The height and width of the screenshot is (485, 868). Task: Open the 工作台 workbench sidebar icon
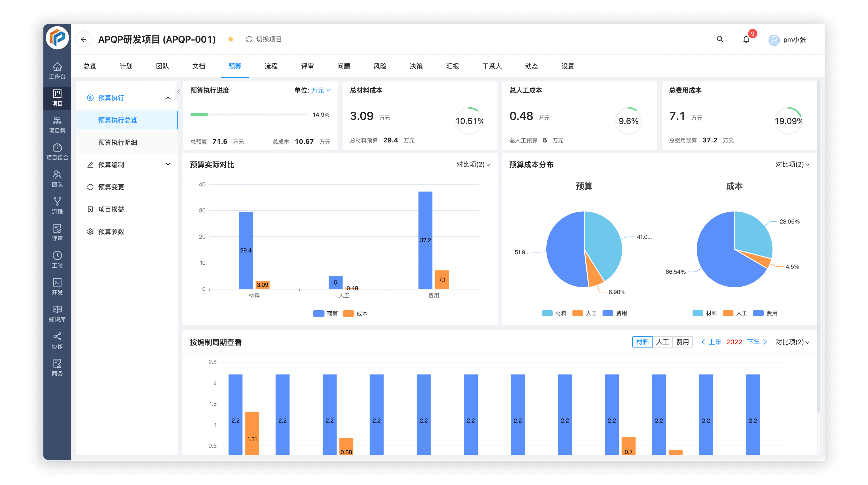[57, 71]
